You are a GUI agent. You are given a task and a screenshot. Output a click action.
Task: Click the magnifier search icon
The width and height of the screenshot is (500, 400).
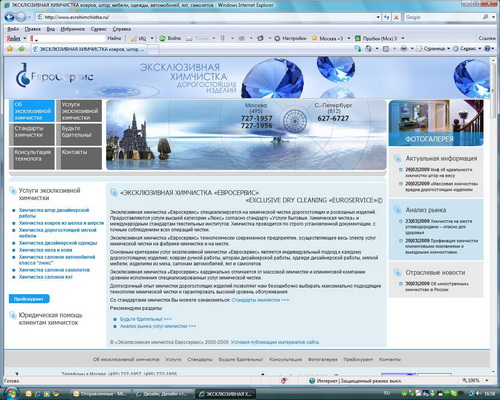485,17
